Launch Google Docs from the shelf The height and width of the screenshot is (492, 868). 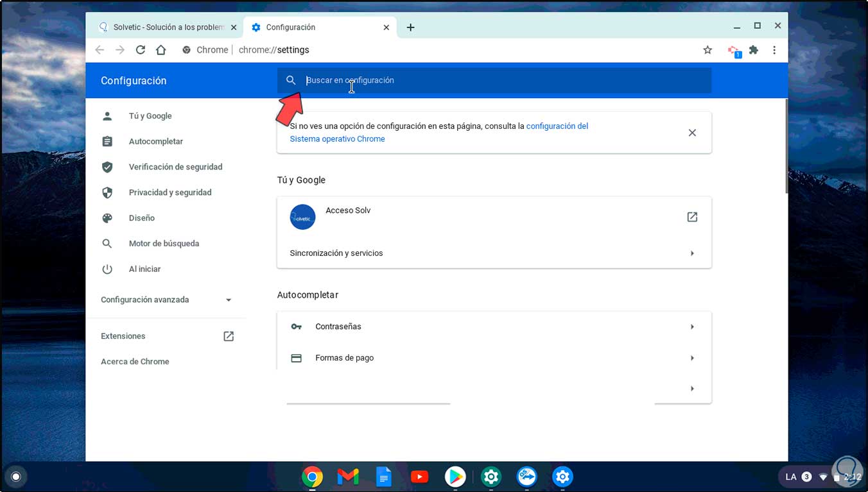(x=383, y=477)
